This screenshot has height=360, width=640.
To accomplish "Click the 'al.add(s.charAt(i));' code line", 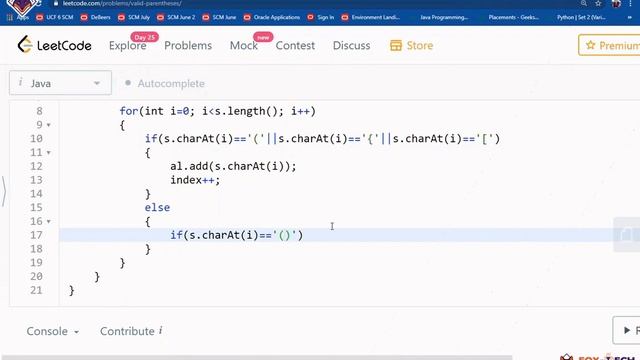I will (x=233, y=166).
